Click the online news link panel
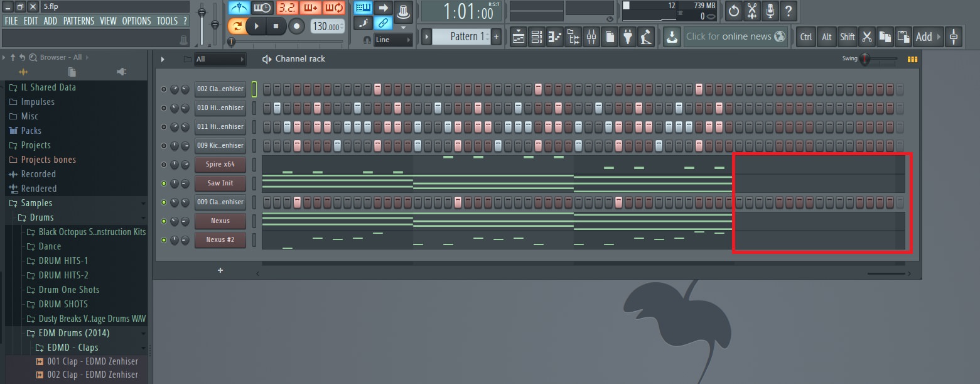The image size is (980, 384). click(735, 36)
